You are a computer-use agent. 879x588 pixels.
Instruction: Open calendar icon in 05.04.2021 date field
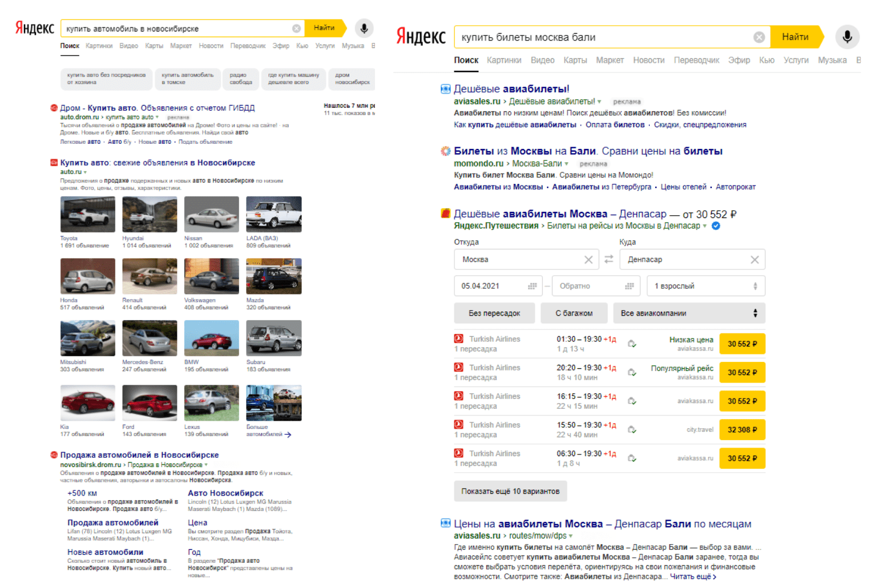[x=532, y=286]
